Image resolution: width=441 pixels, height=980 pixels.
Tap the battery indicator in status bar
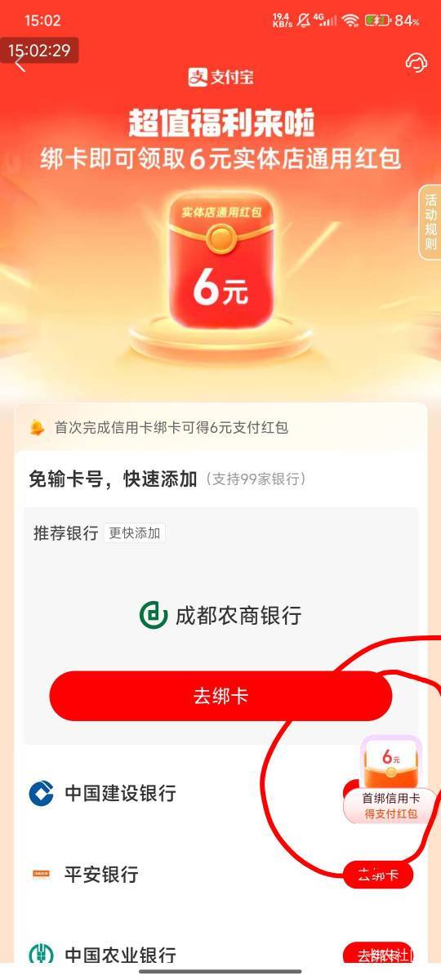[x=377, y=20]
